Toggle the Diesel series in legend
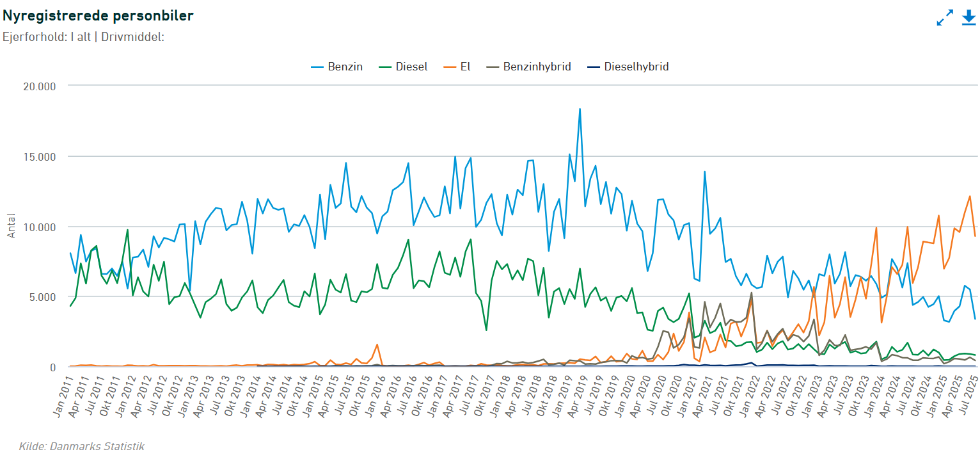Screen dimensions: 980x459 click(403, 67)
